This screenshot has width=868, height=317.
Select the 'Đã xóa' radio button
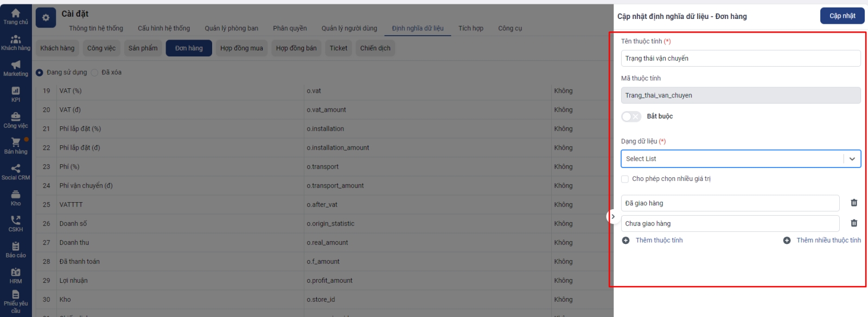click(94, 73)
